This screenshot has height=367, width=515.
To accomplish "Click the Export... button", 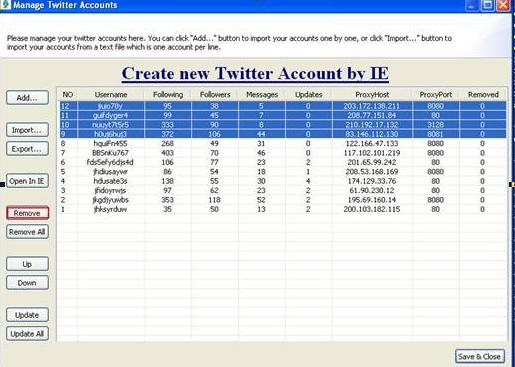I will pyautogui.click(x=27, y=149).
